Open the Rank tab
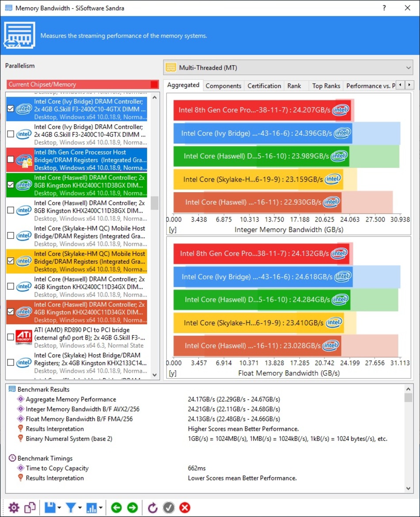The height and width of the screenshot is (517, 420). [294, 86]
